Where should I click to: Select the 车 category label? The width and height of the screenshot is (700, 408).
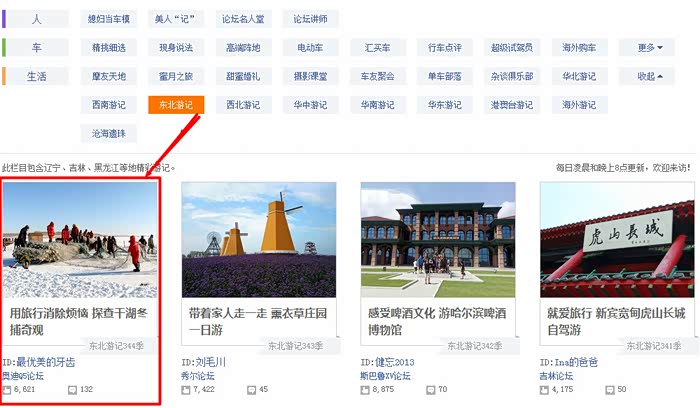pos(37,48)
